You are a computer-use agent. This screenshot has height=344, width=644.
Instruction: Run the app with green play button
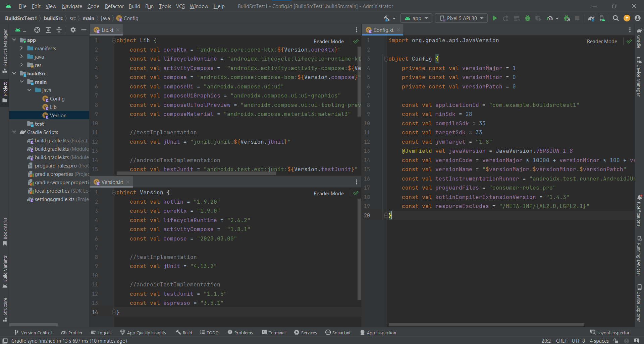(495, 18)
